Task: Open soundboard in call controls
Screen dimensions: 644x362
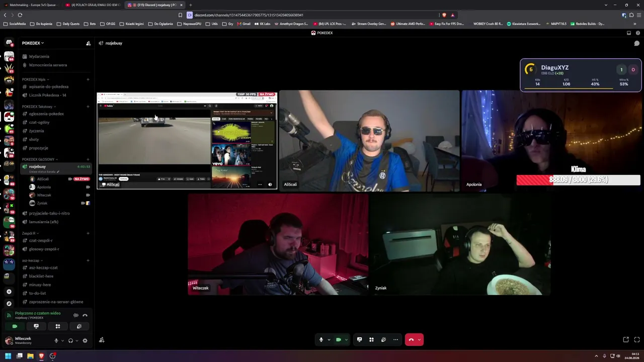Action: click(383, 340)
